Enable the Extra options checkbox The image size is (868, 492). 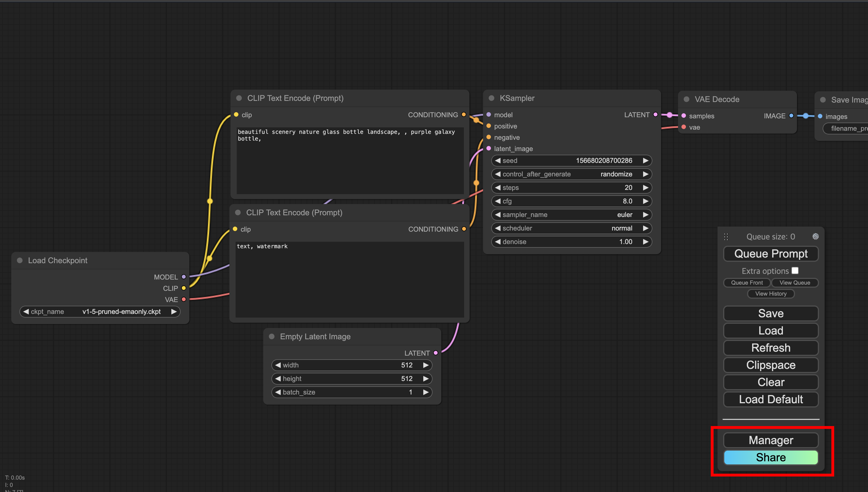point(795,271)
